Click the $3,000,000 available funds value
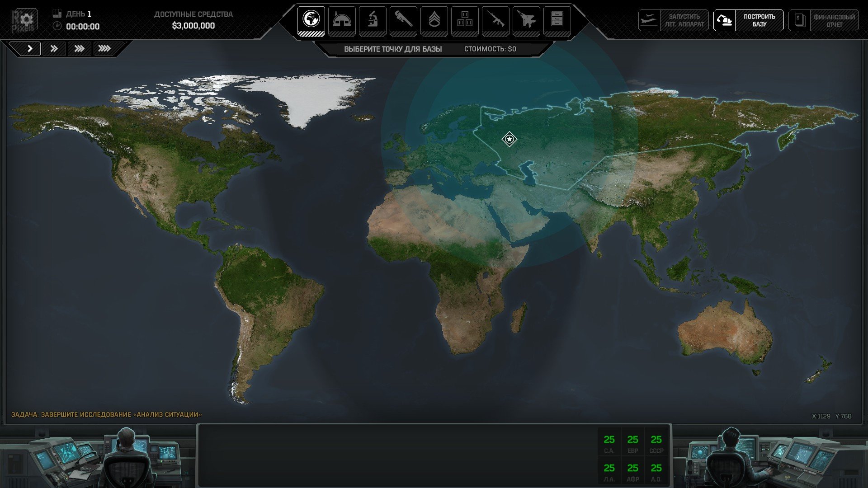The image size is (868, 488). click(193, 26)
